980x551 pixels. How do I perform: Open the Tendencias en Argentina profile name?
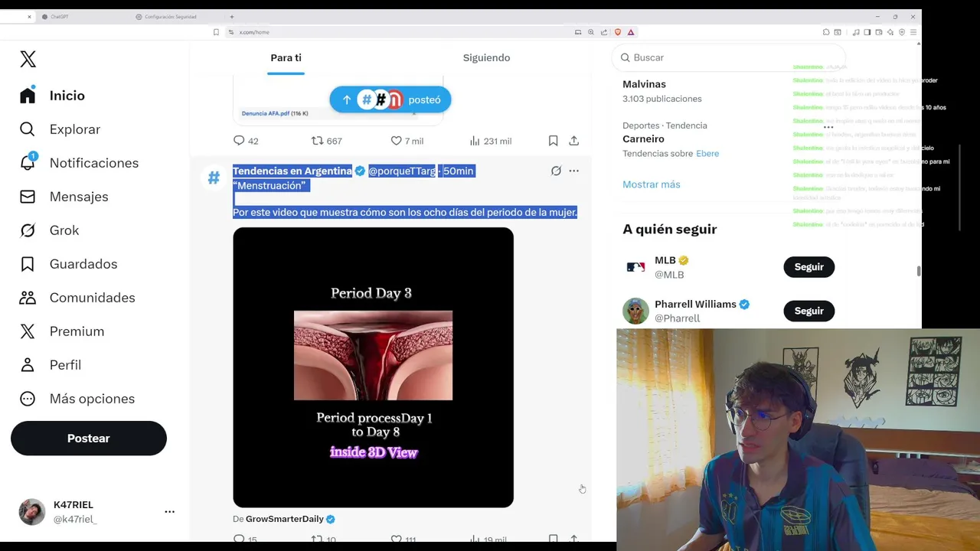[292, 171]
